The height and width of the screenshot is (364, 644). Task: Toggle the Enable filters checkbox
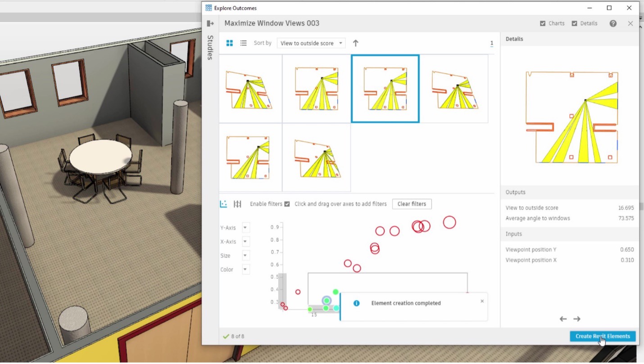pyautogui.click(x=287, y=204)
